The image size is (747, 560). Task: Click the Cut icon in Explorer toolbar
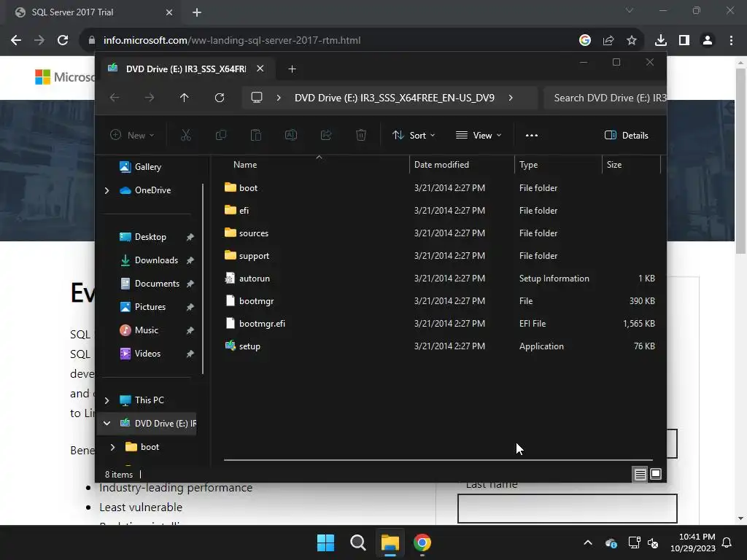(186, 135)
